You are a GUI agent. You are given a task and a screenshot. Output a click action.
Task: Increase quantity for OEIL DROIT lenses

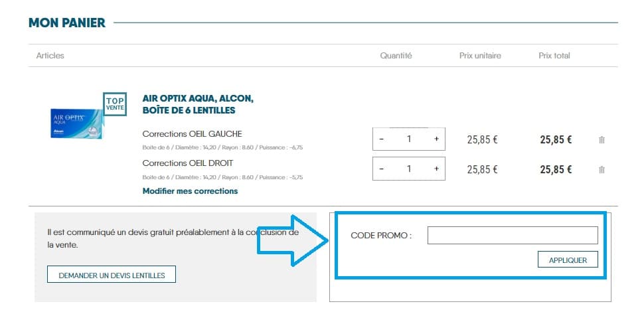click(x=436, y=169)
